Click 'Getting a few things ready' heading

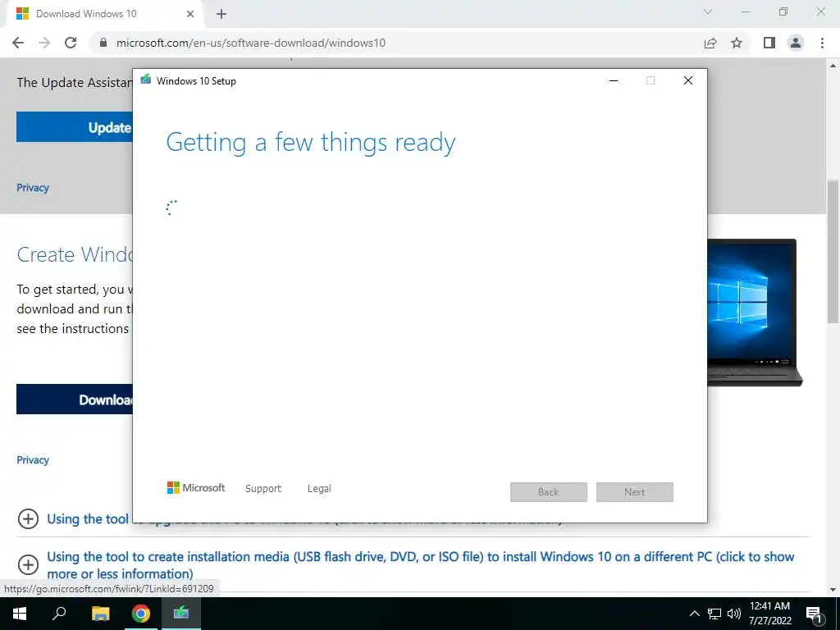(311, 143)
